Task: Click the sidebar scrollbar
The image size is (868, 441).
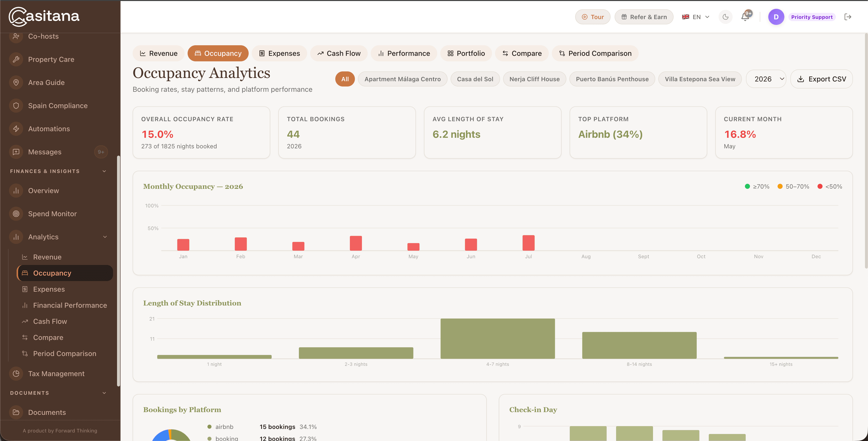Action: 118,271
